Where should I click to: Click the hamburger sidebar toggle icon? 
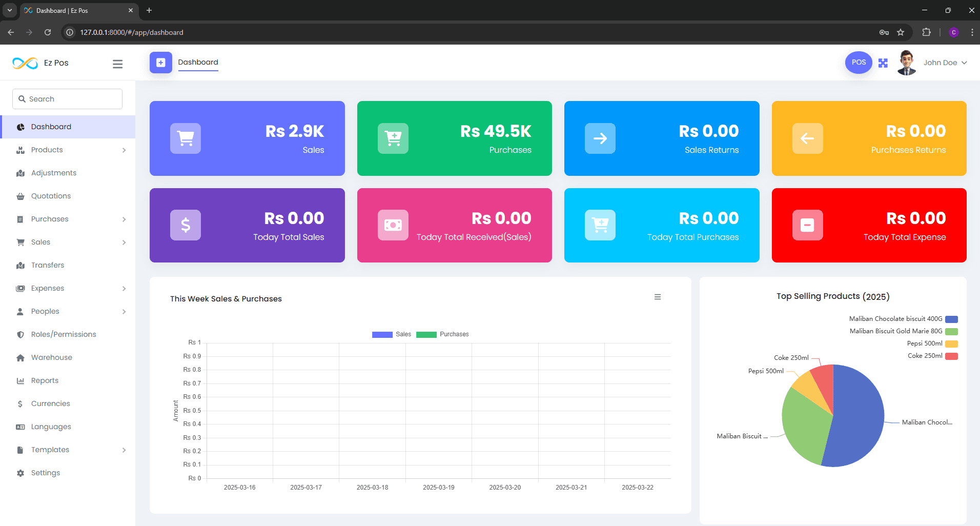[117, 64]
